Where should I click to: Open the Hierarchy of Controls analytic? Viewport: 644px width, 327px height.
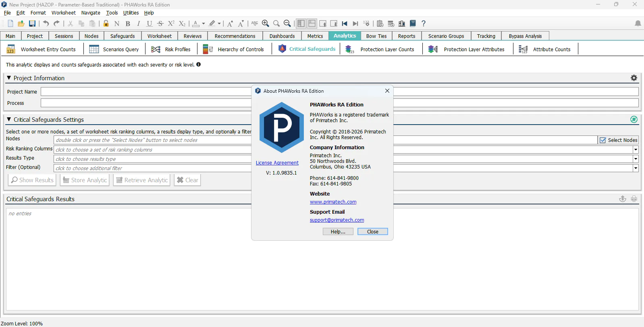pyautogui.click(x=234, y=49)
